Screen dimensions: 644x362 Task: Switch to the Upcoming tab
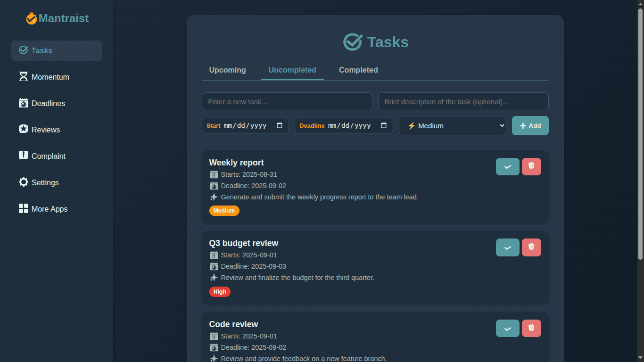pos(227,70)
